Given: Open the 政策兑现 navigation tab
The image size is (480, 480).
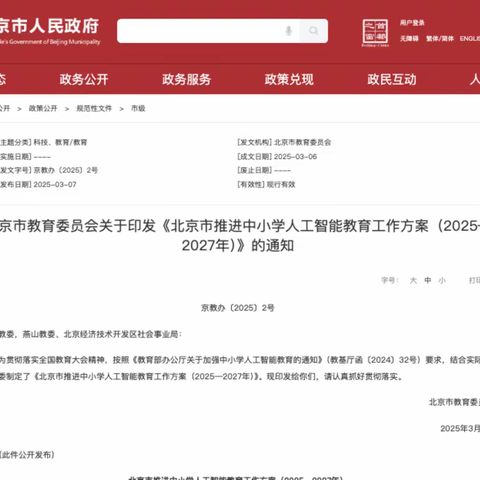Looking at the screenshot, I should pos(289,79).
